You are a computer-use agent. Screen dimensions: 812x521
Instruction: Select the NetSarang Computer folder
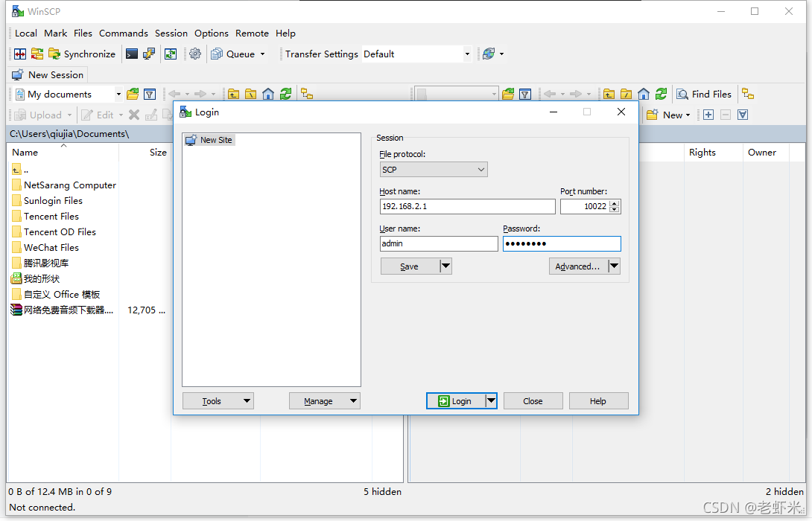pos(64,185)
